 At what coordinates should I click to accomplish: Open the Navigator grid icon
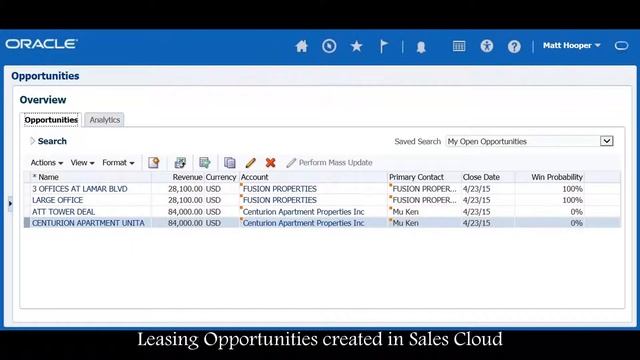(459, 46)
